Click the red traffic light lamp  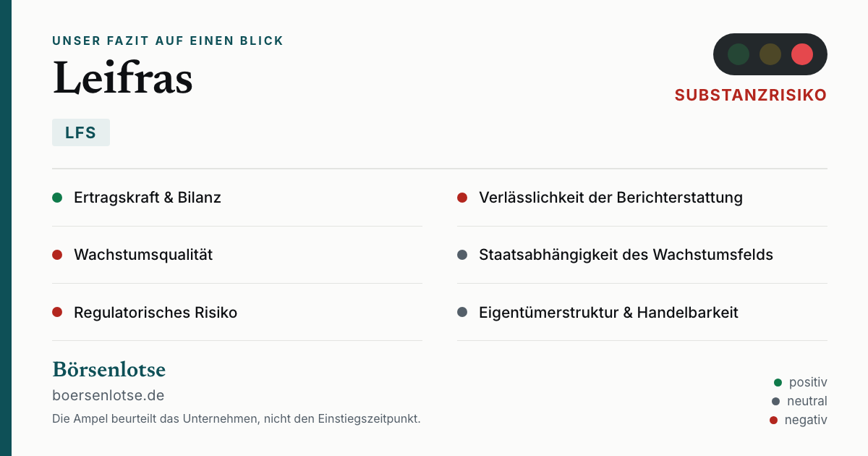(802, 54)
